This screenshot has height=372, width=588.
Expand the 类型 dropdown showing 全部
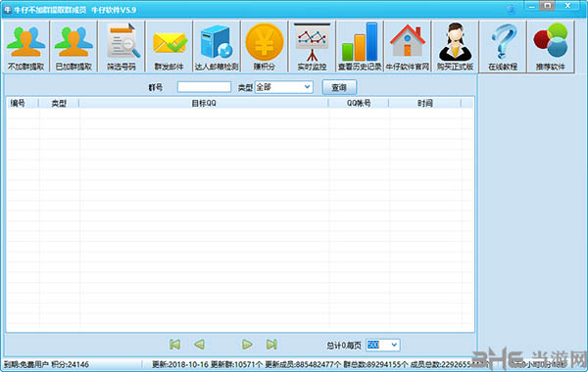tap(307, 87)
